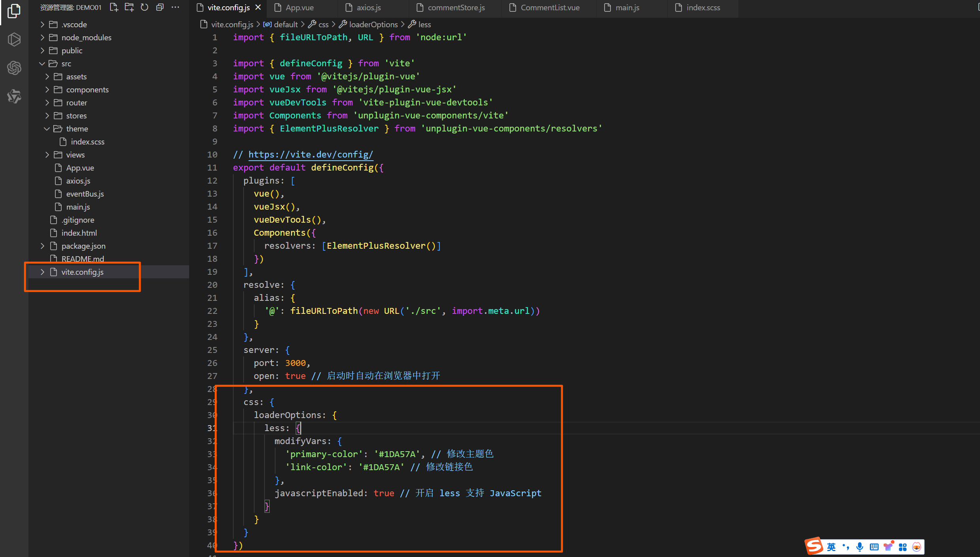Open explorer more actions ellipsis menu
The width and height of the screenshot is (980, 557).
175,7
